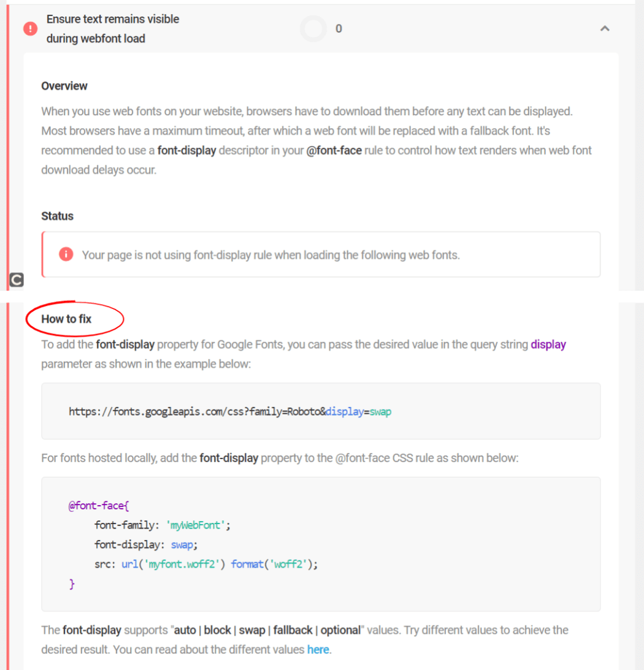Click the Status message about font-display rule
This screenshot has height=670, width=644.
pos(270,255)
